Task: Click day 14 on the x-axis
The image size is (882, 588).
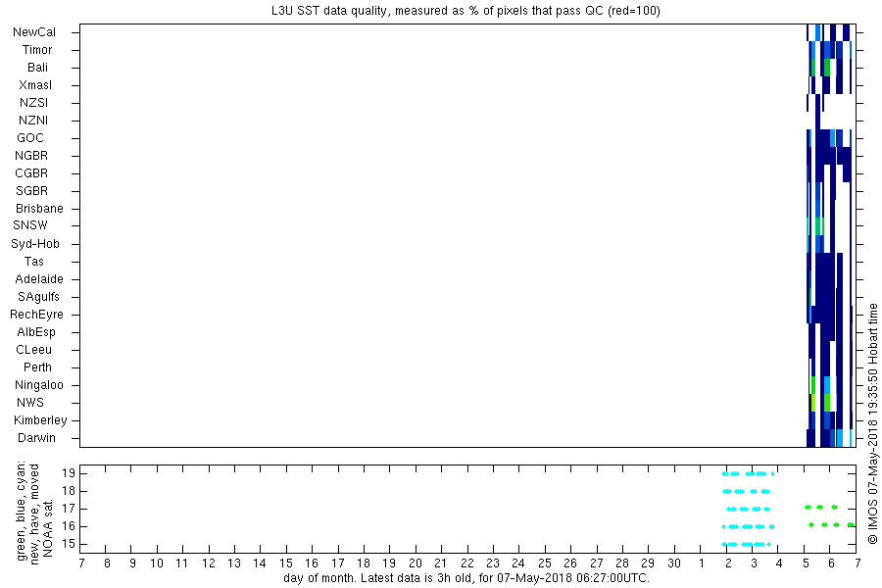Action: [x=260, y=563]
